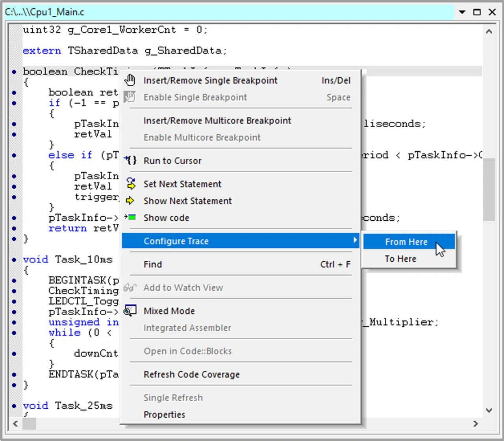The height and width of the screenshot is (441, 504).
Task: Toggle breakpoint dot beside void Task_10ms line
Action: (x=14, y=260)
